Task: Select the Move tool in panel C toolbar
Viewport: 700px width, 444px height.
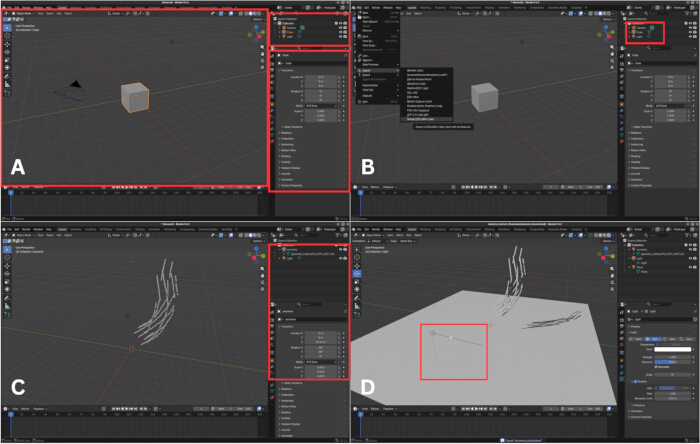Action: click(7, 266)
